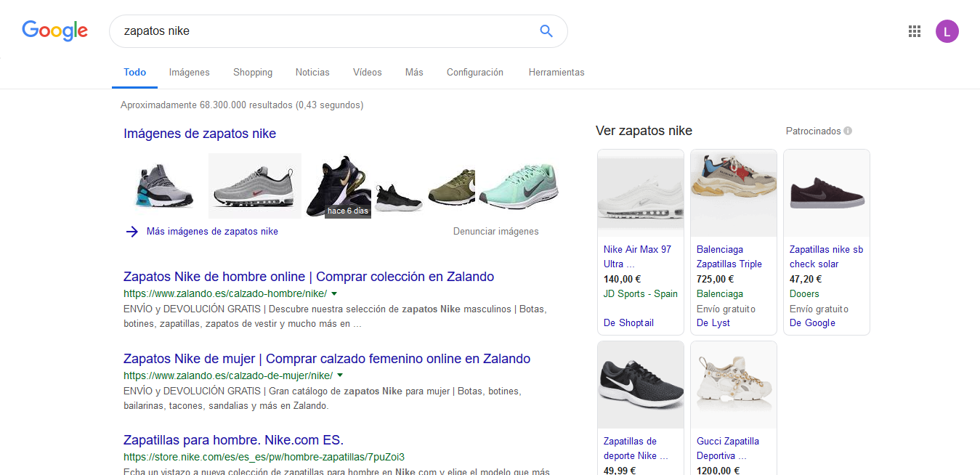
Task: Switch to the Imágenes tab
Action: (189, 72)
